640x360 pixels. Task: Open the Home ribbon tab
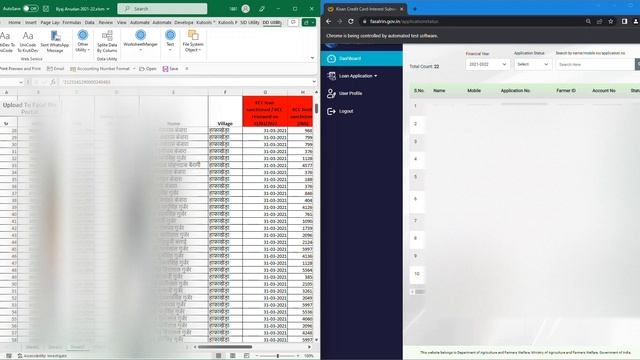tap(14, 22)
